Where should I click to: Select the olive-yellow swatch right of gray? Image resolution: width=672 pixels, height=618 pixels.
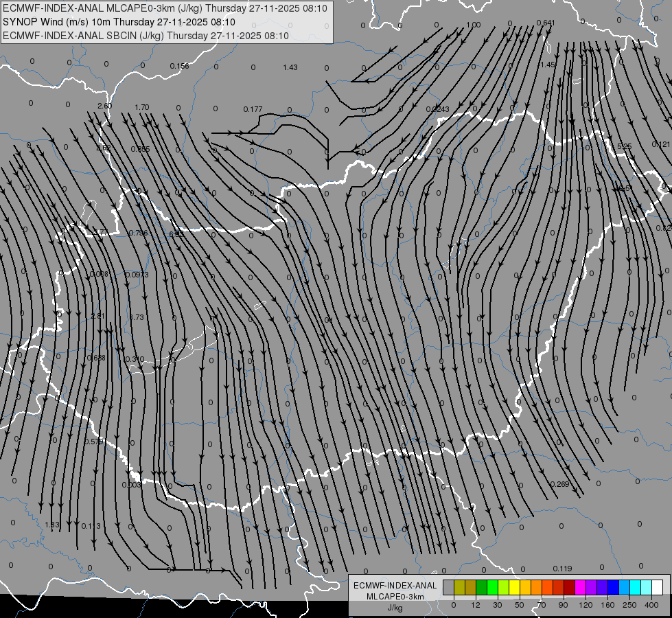coord(459,587)
